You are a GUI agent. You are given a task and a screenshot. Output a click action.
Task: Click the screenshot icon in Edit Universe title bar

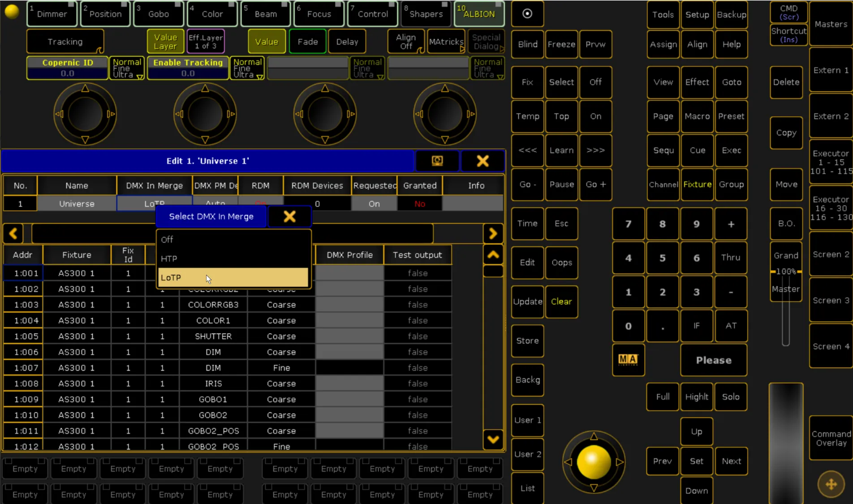click(x=437, y=161)
